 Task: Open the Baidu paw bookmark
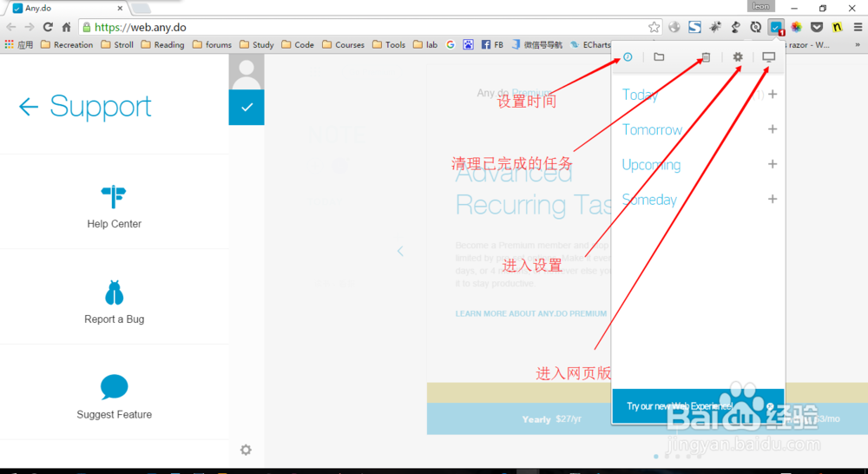point(469,45)
